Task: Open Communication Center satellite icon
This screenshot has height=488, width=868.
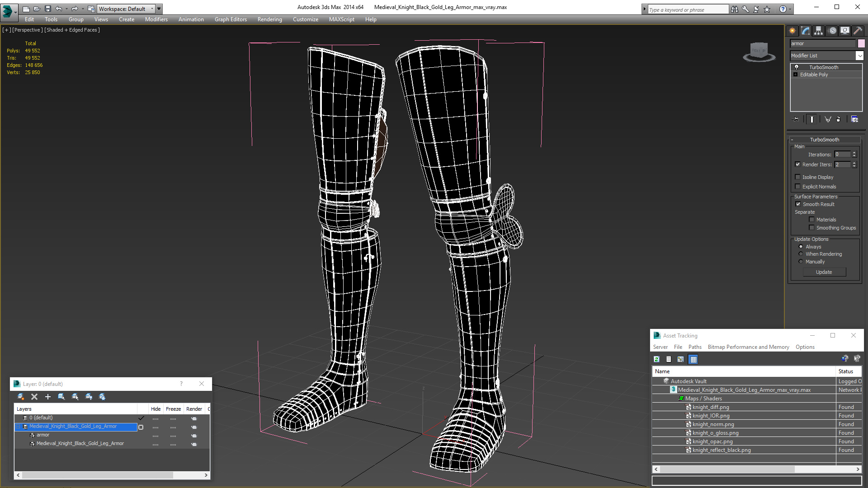Action: coord(756,9)
